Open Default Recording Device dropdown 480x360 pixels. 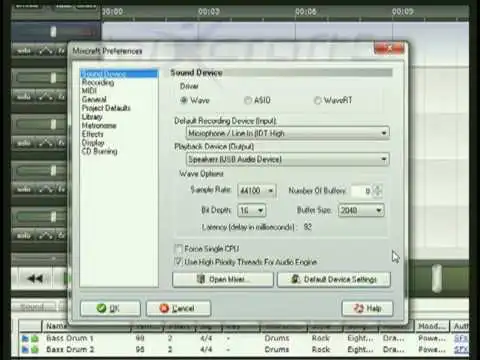coord(288,133)
